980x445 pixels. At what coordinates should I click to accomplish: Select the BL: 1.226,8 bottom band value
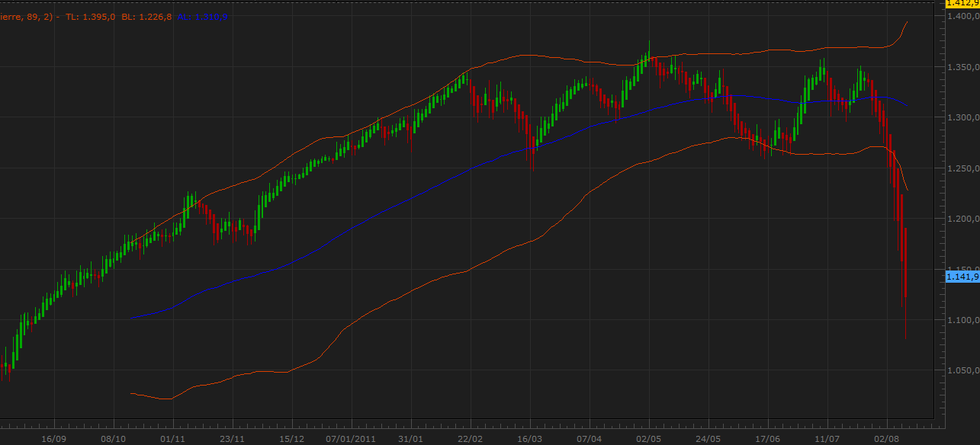click(x=146, y=17)
